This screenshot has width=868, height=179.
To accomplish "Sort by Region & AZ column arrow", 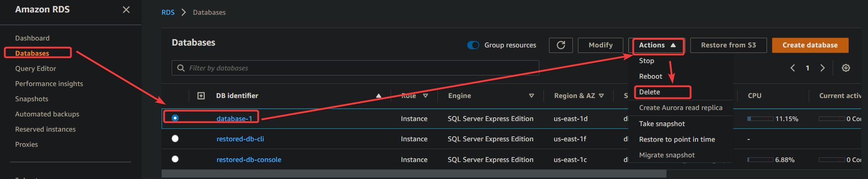I will pos(601,96).
